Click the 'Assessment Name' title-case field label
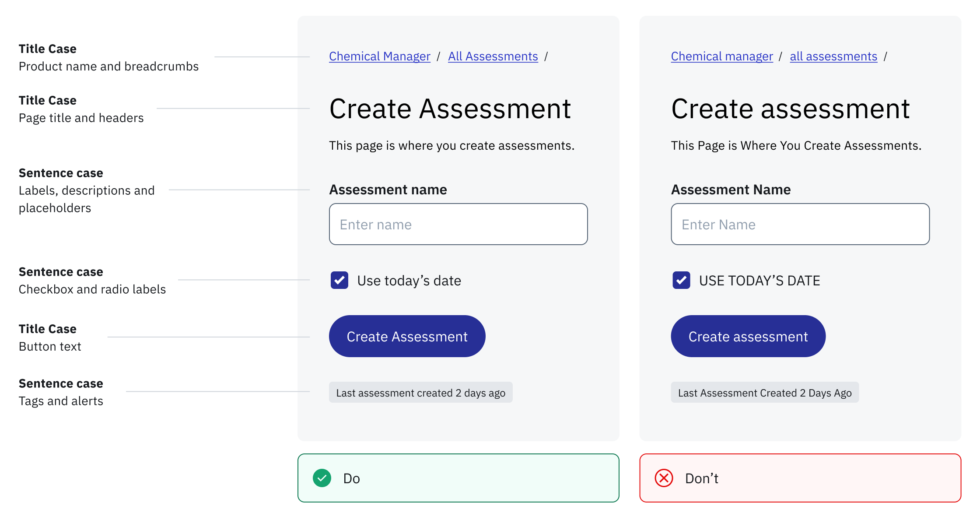The height and width of the screenshot is (527, 980). coord(731,190)
